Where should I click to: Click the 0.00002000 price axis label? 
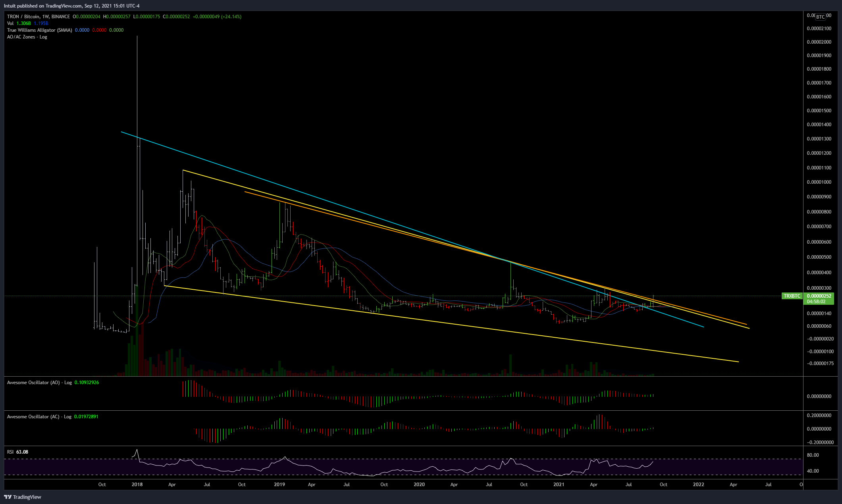point(820,42)
